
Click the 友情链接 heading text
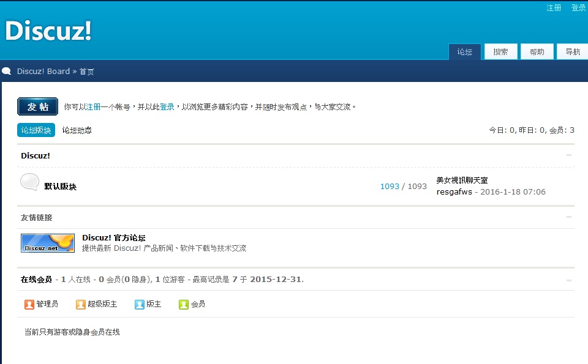pyautogui.click(x=36, y=217)
